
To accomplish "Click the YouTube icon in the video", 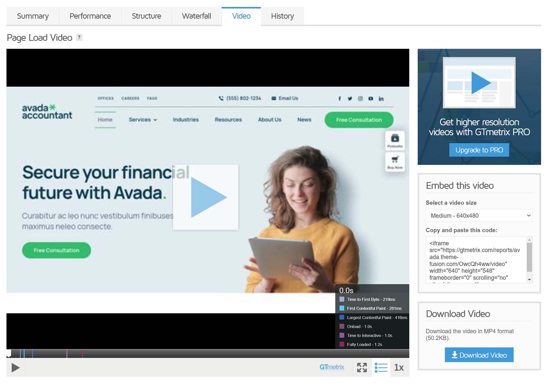I will (x=371, y=99).
